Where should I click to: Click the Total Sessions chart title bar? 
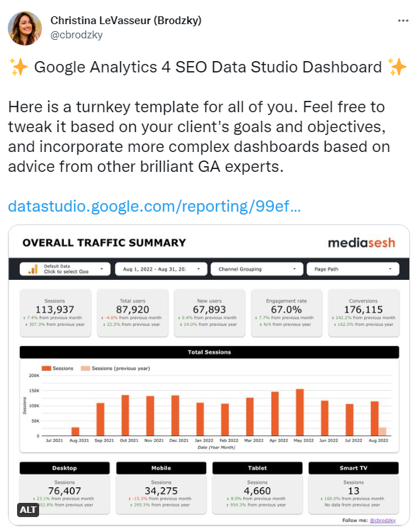point(209,352)
